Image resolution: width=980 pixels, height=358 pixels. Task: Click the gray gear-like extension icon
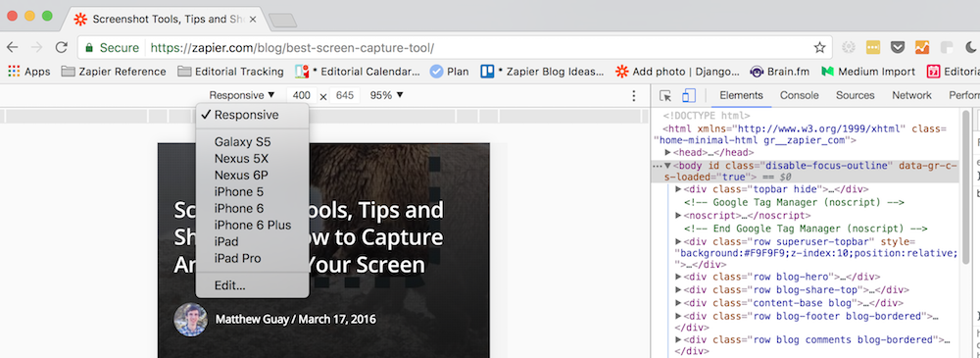[x=848, y=47]
